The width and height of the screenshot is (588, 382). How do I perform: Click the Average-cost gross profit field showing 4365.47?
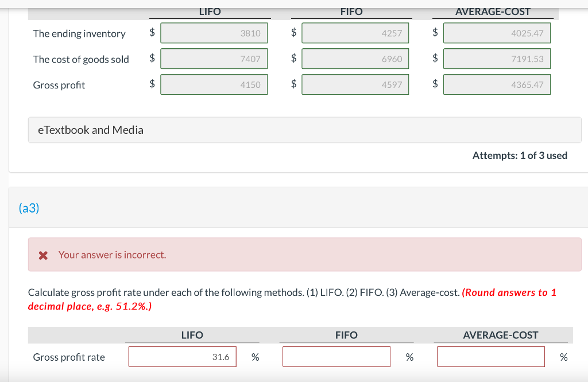click(x=497, y=84)
